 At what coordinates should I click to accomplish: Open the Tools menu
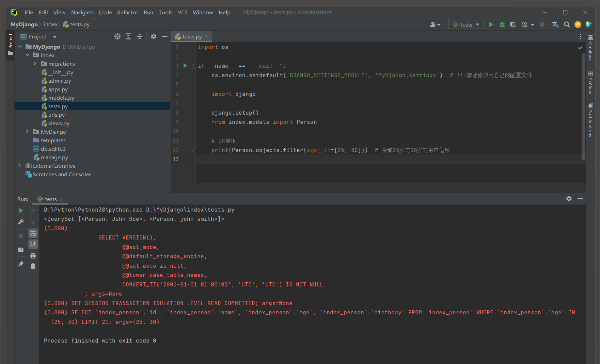tap(165, 12)
